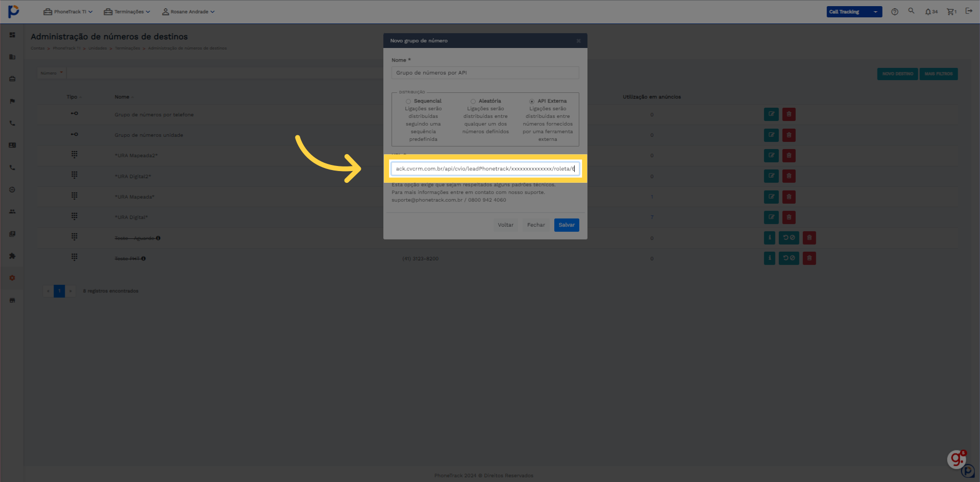Viewport: 980px width, 482px height.
Task: Delete 'Grupo de números por telefone' row
Action: pyautogui.click(x=789, y=114)
